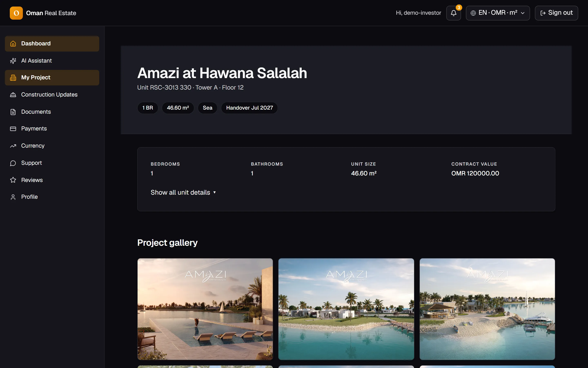
Task: Click the UNIT SIZE label
Action: tap(363, 164)
